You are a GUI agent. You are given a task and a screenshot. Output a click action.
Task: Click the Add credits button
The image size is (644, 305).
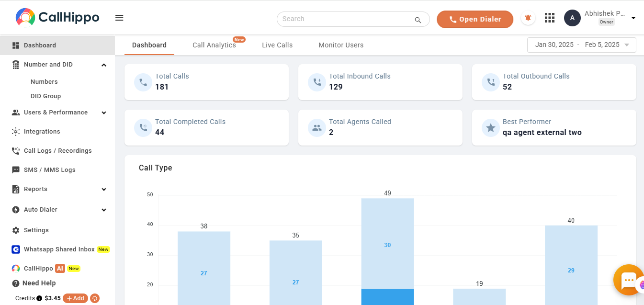coord(75,298)
